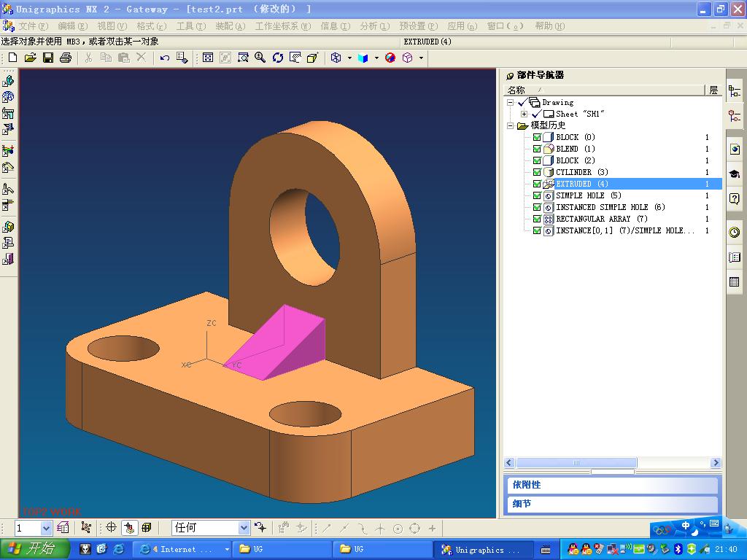Open the work layer number dropdown
The width and height of the screenshot is (747, 560).
[46, 528]
